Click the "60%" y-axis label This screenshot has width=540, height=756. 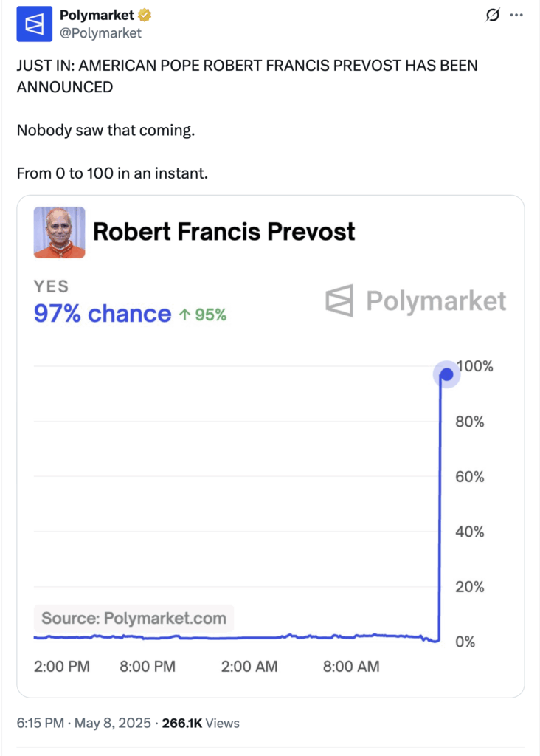tap(469, 477)
